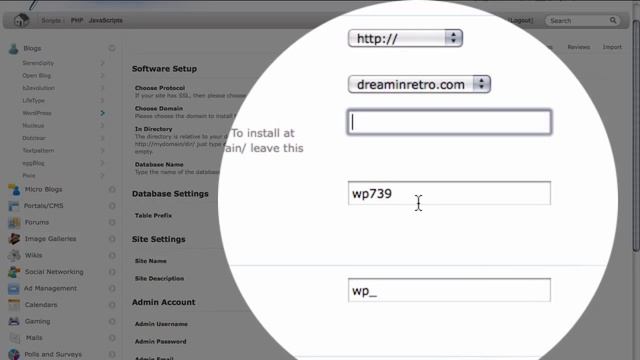Click the empty In Directory input field

click(x=449, y=122)
